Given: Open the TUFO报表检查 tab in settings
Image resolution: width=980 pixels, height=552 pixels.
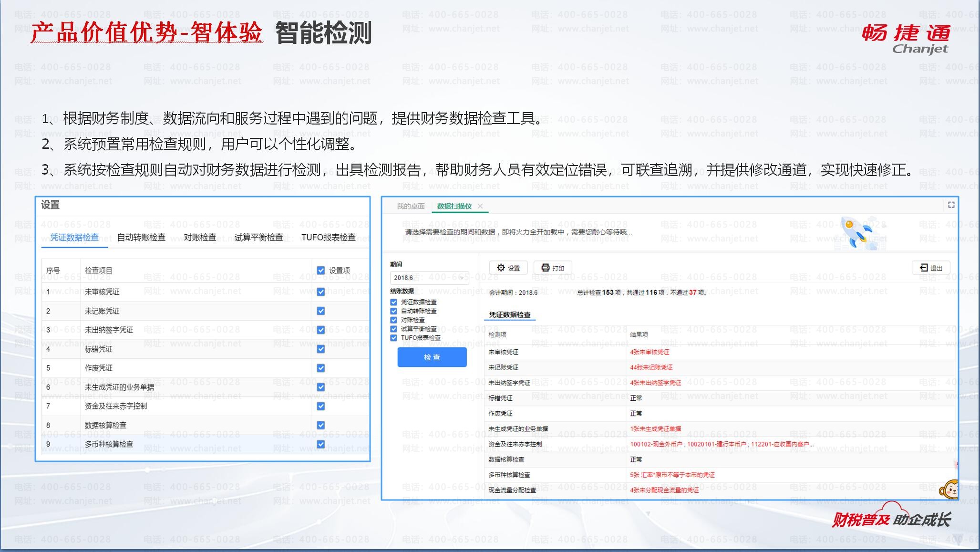Looking at the screenshot, I should click(x=328, y=237).
